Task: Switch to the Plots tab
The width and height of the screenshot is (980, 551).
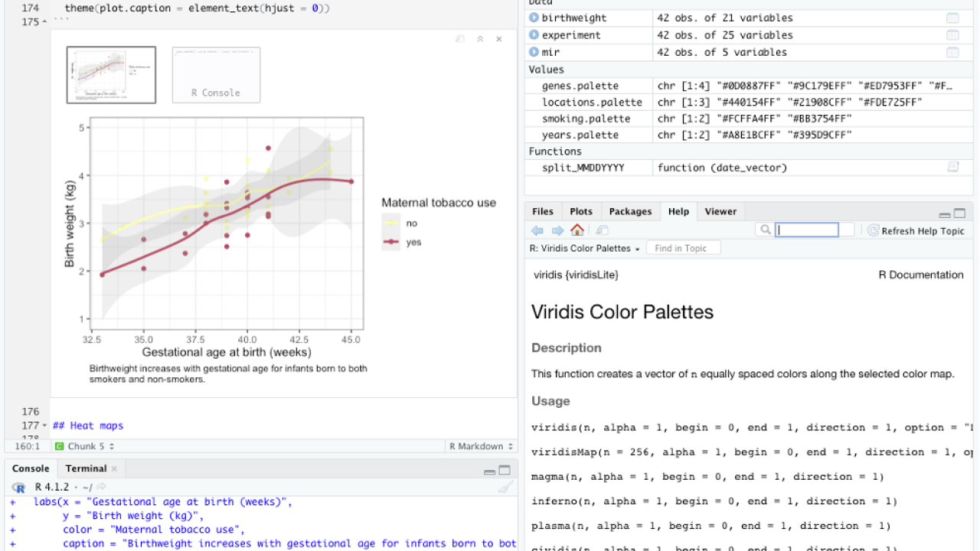Action: coord(581,212)
